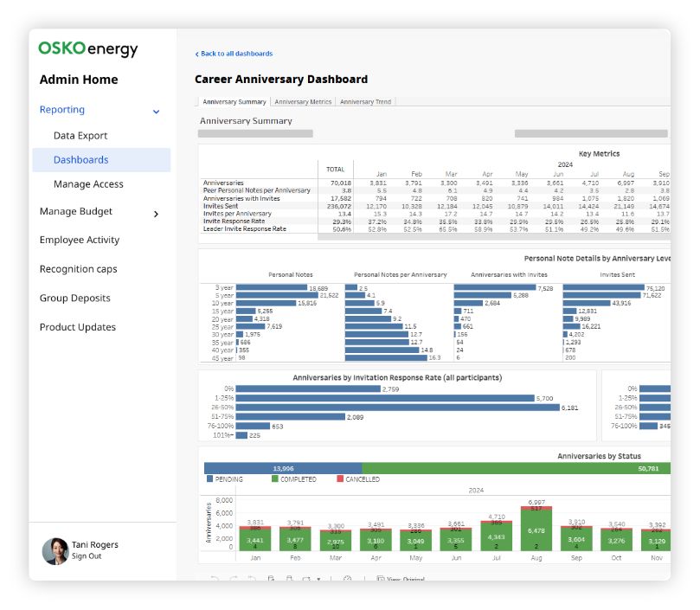The image size is (700, 610).
Task: Click Admin Home heading
Action: 79,80
